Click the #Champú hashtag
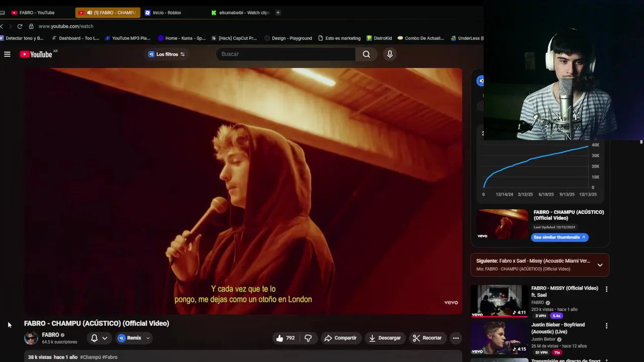 91,357
